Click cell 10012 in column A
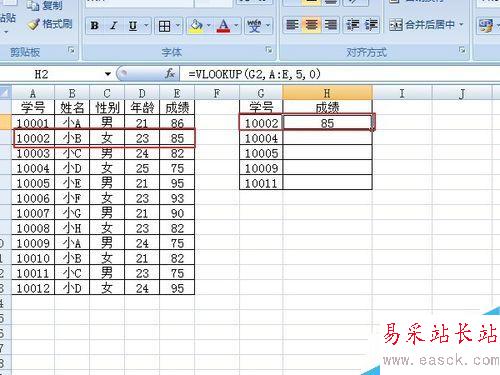The height and width of the screenshot is (375, 500). coord(33,288)
